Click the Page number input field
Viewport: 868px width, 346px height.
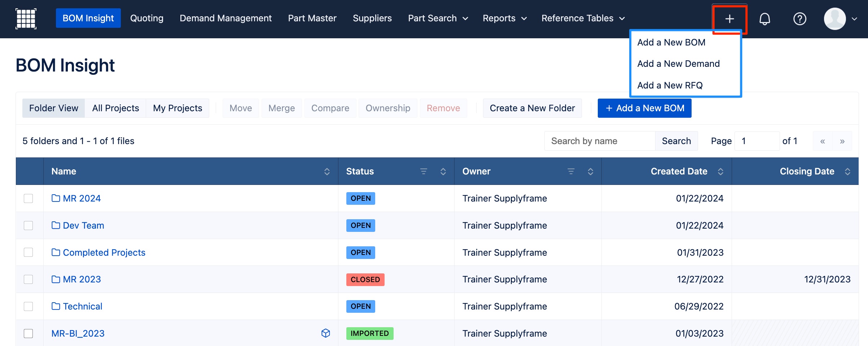(x=757, y=141)
